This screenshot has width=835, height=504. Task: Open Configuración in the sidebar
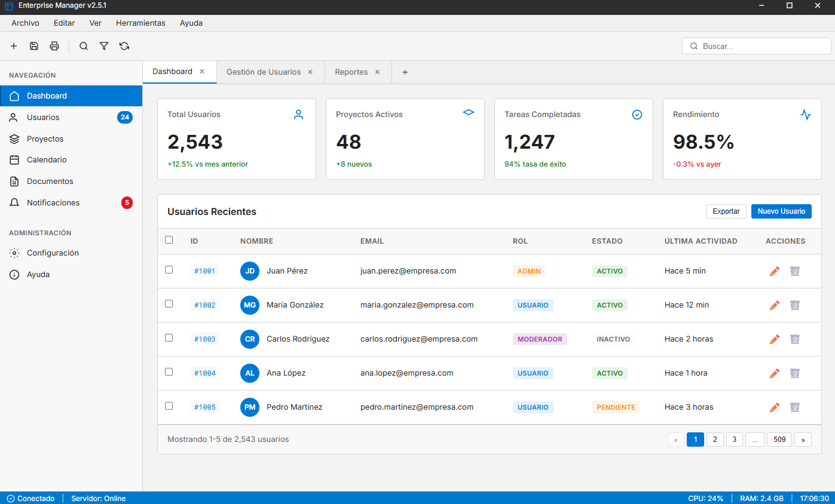[x=71, y=253]
